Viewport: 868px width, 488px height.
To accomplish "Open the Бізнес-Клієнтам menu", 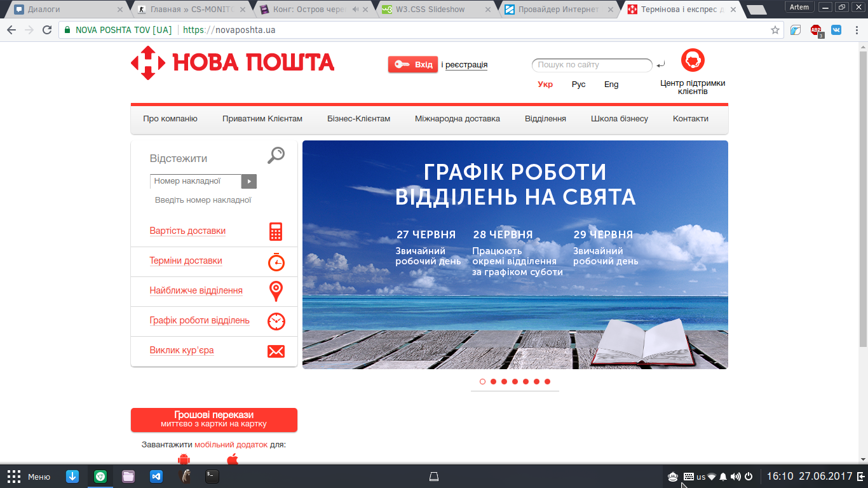I will coord(359,119).
